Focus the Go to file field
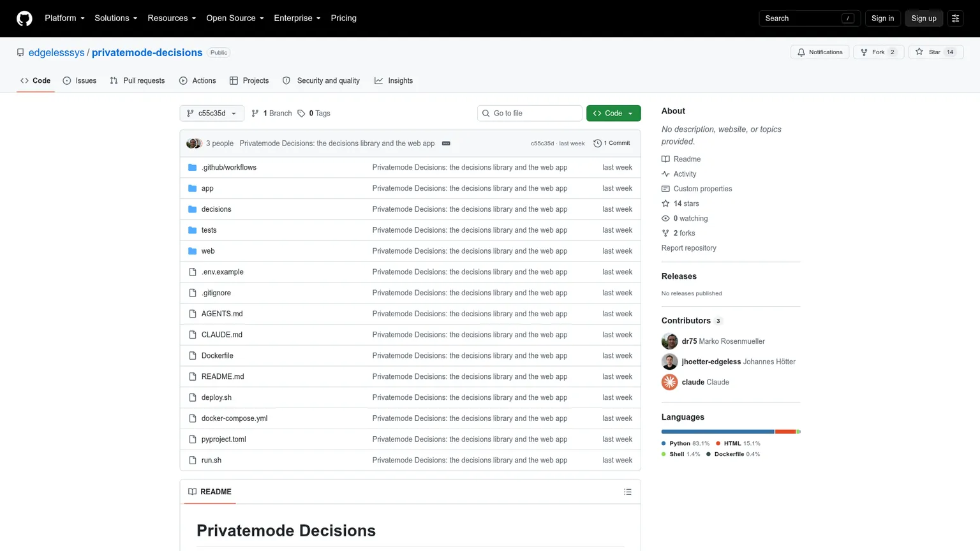The height and width of the screenshot is (551, 980). [530, 114]
